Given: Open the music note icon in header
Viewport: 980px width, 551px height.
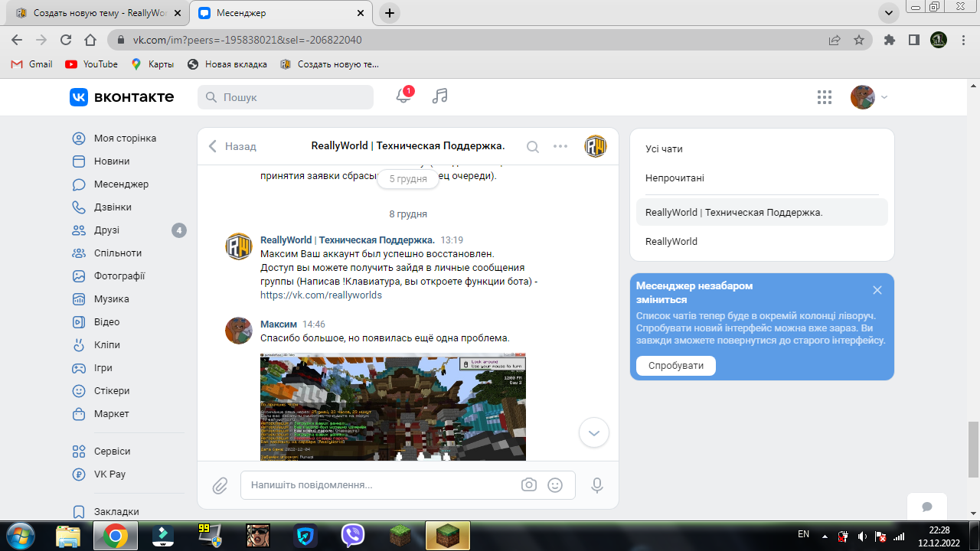Looking at the screenshot, I should point(439,96).
